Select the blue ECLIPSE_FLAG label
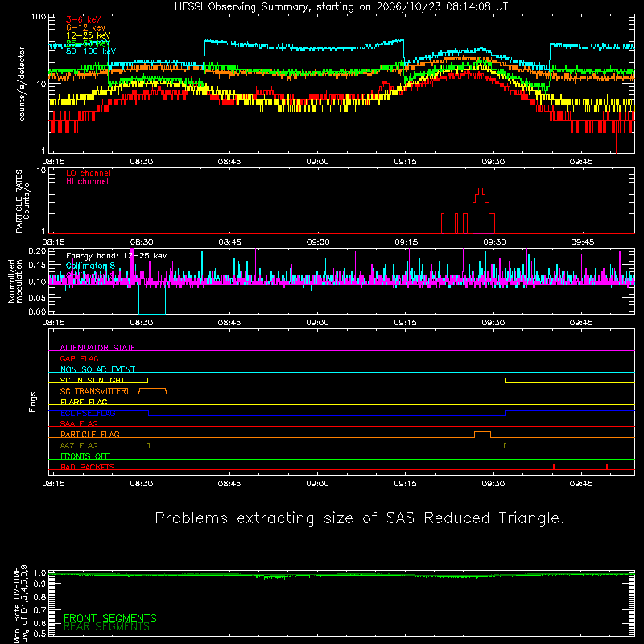 click(88, 413)
